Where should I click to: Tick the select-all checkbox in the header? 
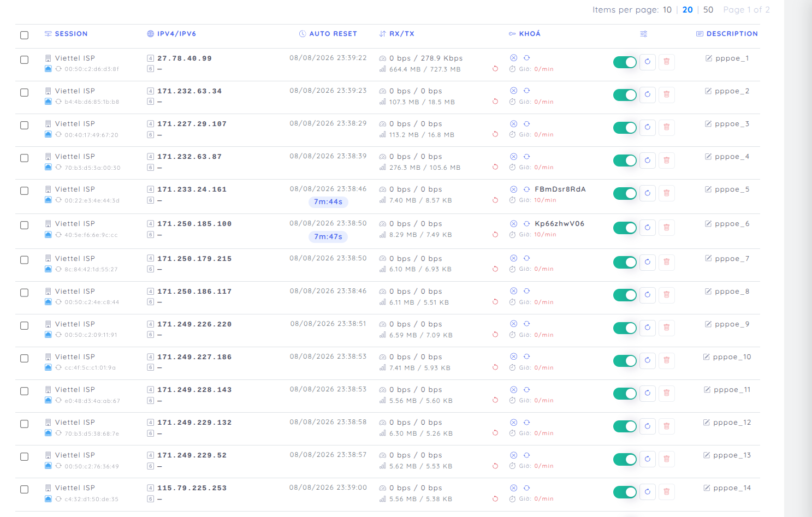(24, 35)
